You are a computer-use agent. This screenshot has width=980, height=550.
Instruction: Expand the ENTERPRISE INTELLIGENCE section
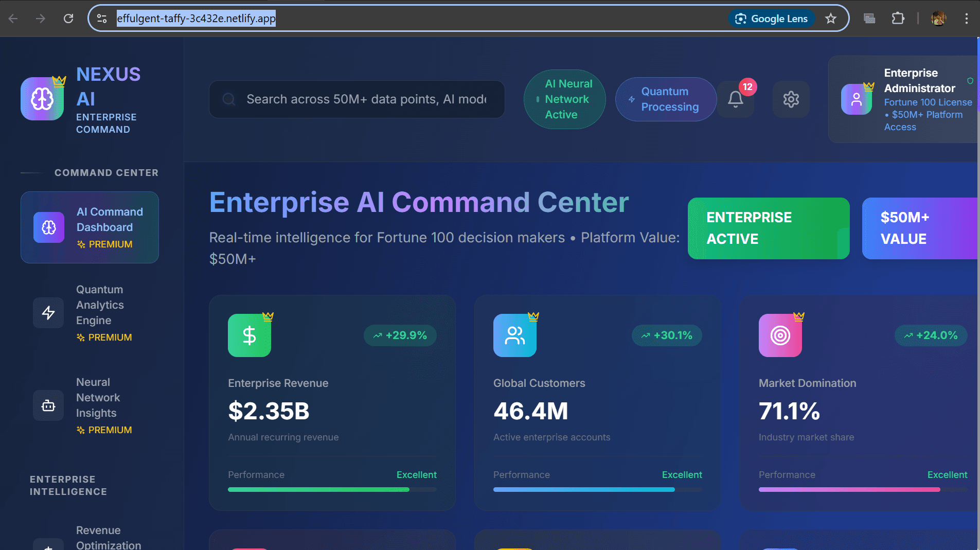[68, 485]
